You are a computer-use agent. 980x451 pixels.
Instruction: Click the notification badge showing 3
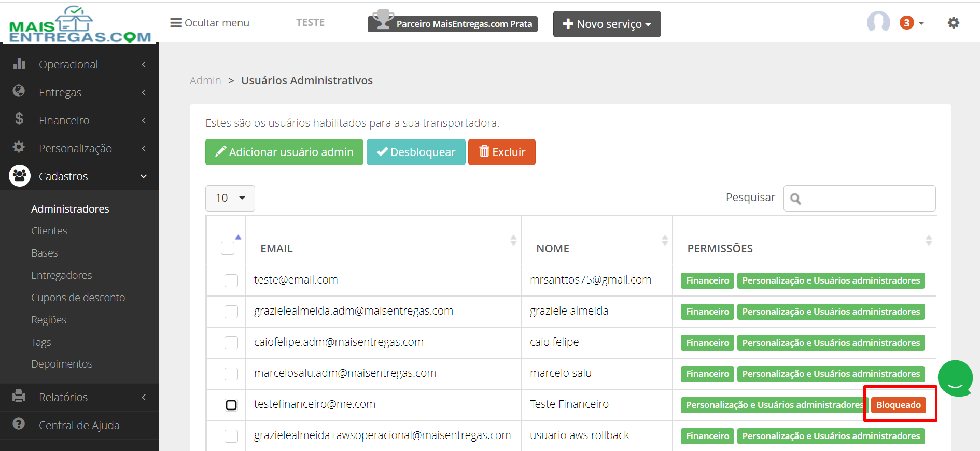(906, 23)
